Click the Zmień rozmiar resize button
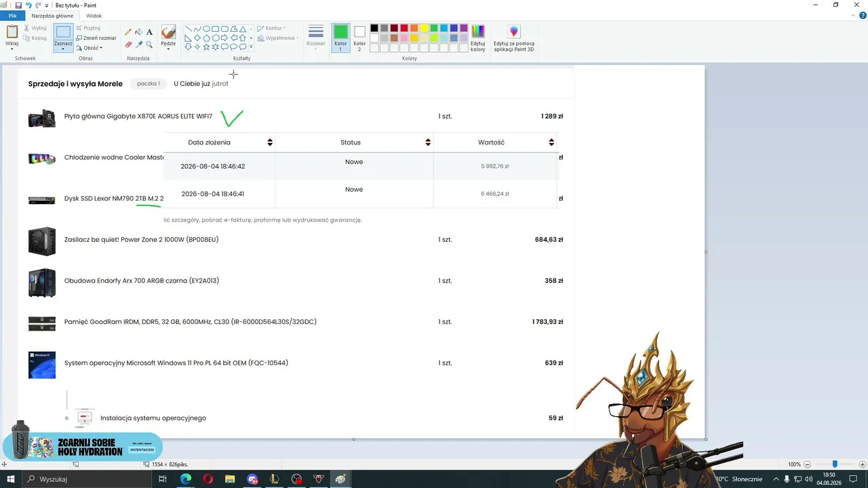Image resolution: width=868 pixels, height=488 pixels. tap(96, 38)
